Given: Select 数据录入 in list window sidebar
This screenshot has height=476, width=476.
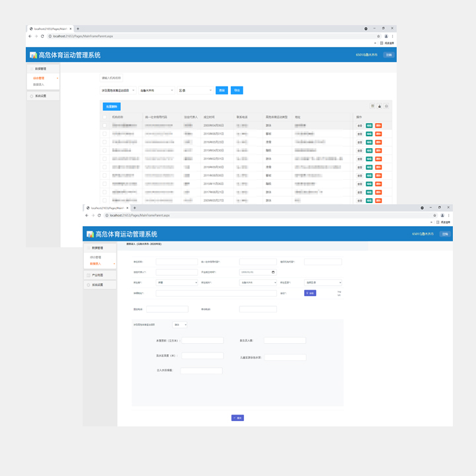Looking at the screenshot, I should pyautogui.click(x=38, y=85).
